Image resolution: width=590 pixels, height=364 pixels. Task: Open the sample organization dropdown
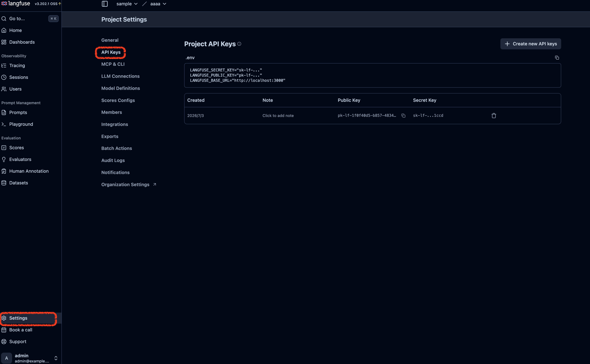click(x=127, y=4)
